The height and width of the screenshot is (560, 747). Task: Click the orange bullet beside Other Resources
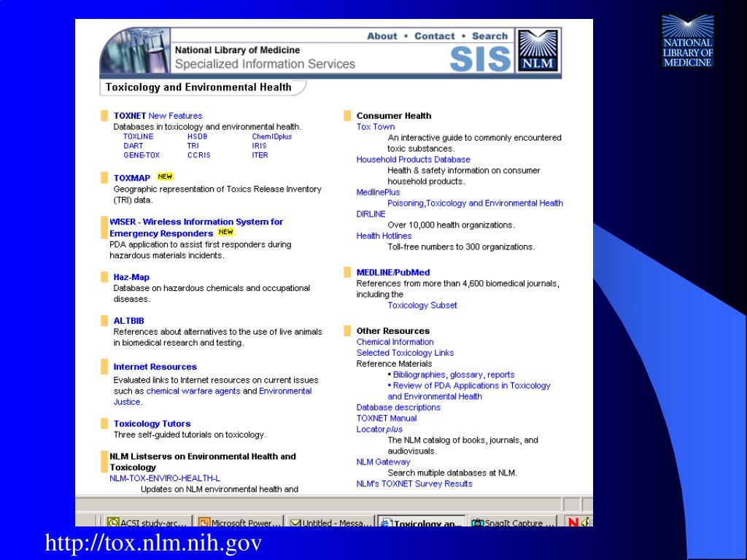pos(347,330)
